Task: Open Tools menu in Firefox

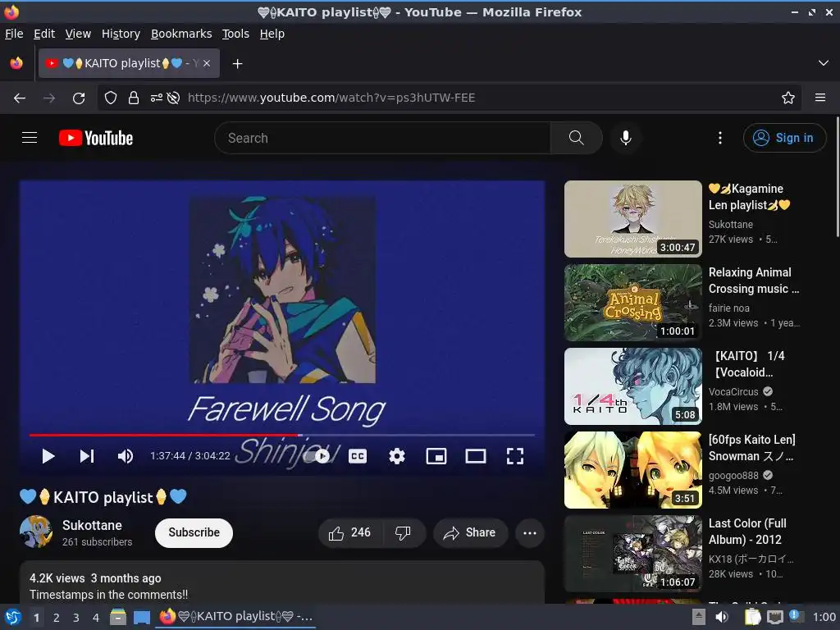Action: pyautogui.click(x=235, y=34)
